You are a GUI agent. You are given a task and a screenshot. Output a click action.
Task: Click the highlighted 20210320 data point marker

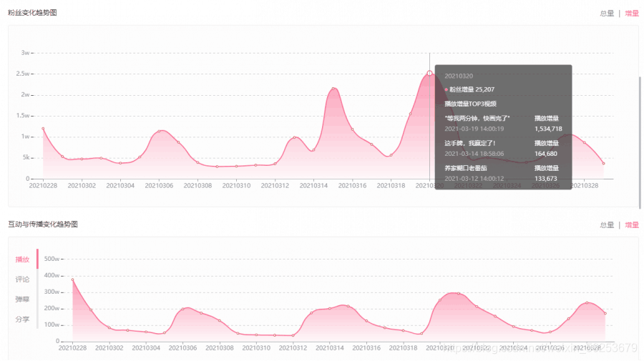tap(429, 74)
